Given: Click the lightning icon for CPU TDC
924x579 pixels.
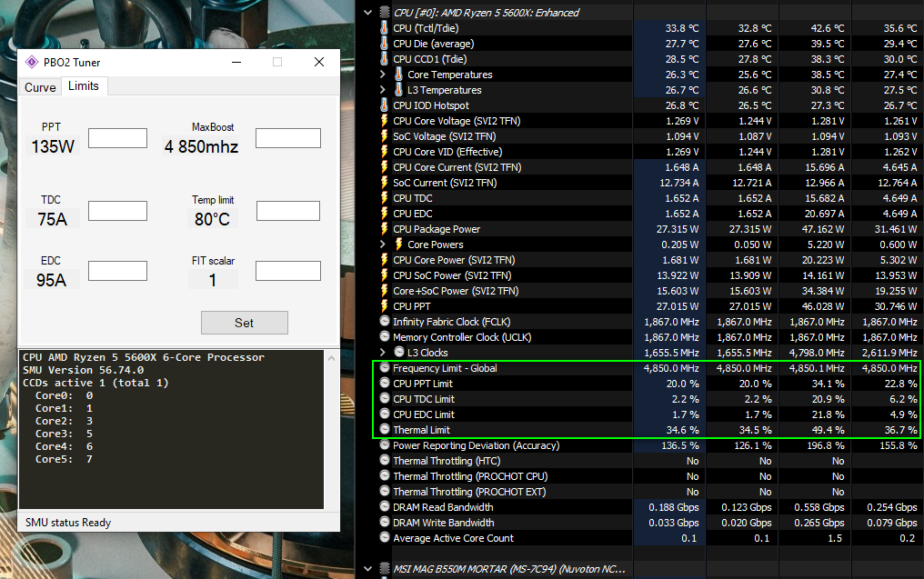Looking at the screenshot, I should pyautogui.click(x=384, y=198).
